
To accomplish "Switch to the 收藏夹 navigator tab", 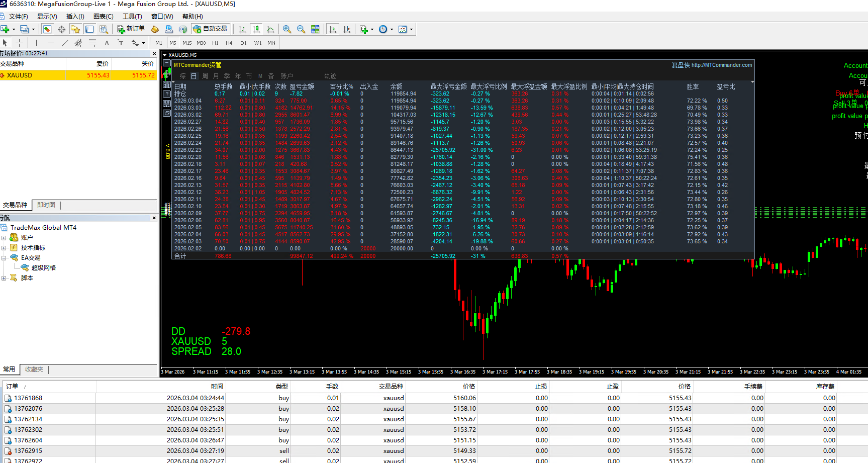I will 34,369.
